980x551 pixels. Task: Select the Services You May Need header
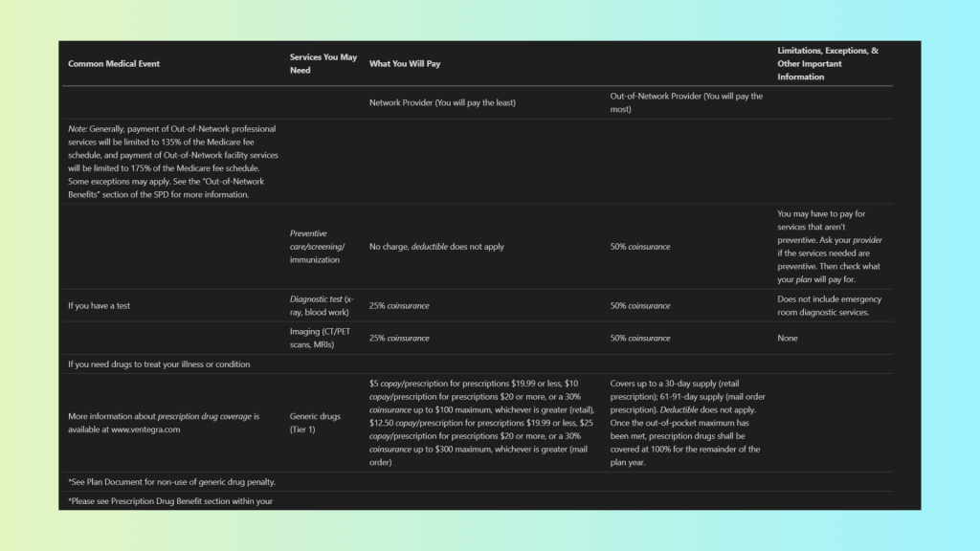323,63
